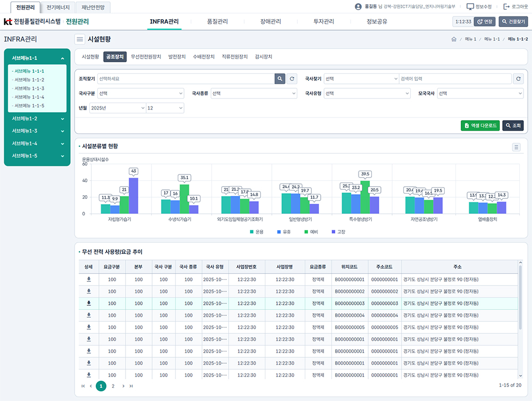Click the hamburger menu icon beside 시설현황

[80, 39]
